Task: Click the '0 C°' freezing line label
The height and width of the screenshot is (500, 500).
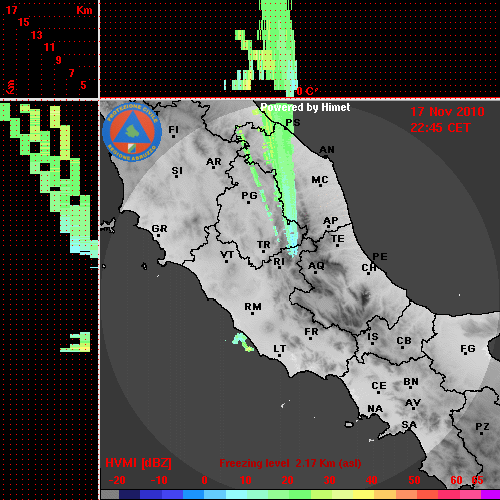Action: [x=307, y=91]
